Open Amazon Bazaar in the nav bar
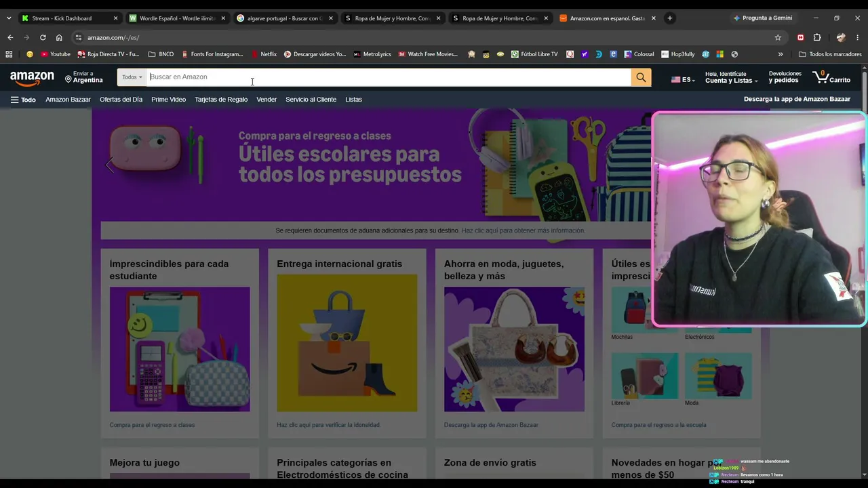 (x=68, y=100)
